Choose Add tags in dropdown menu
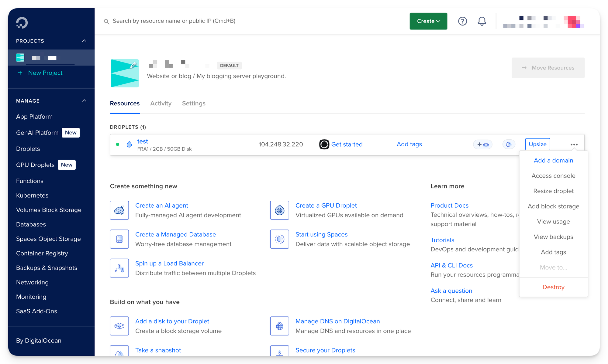This screenshot has height=364, width=608. [553, 252]
